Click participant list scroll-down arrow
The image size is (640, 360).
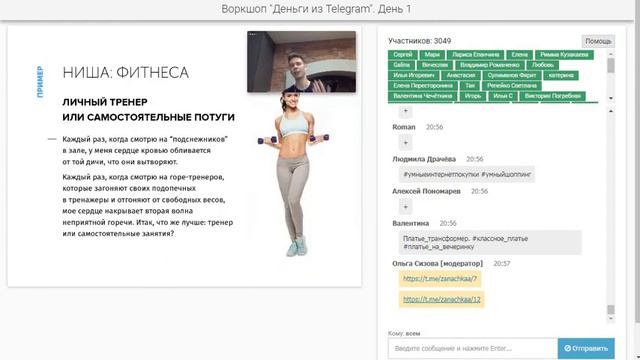(611, 98)
